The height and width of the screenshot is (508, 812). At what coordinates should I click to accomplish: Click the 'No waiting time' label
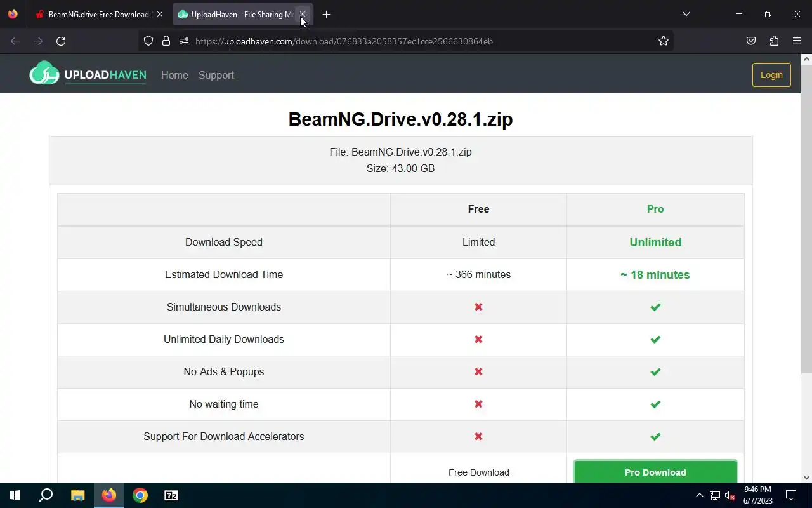pos(224,404)
